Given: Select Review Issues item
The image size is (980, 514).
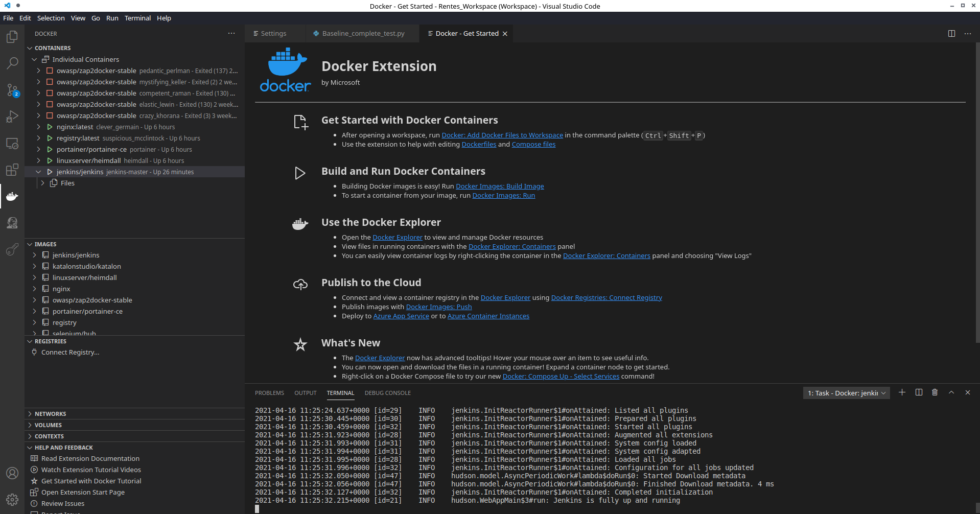Looking at the screenshot, I should click(135, 504).
